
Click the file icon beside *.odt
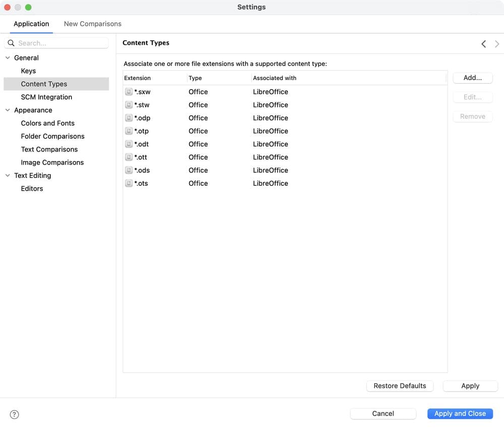coord(129,144)
